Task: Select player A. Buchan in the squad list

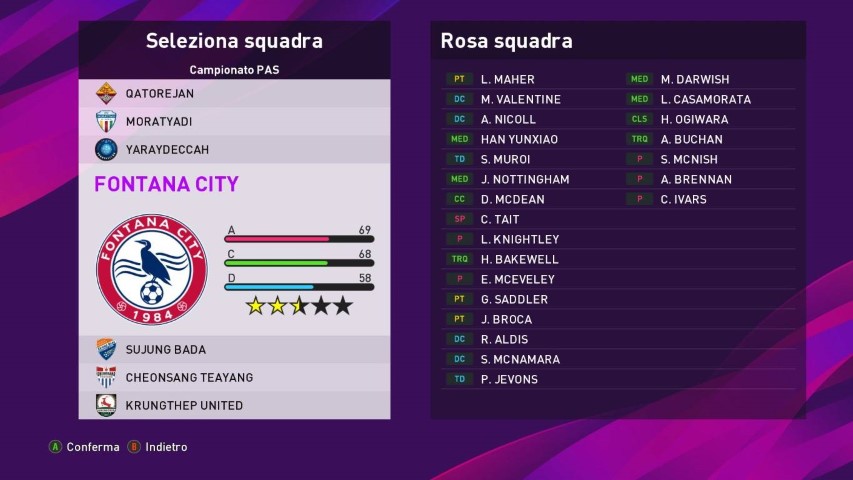Action: click(691, 139)
